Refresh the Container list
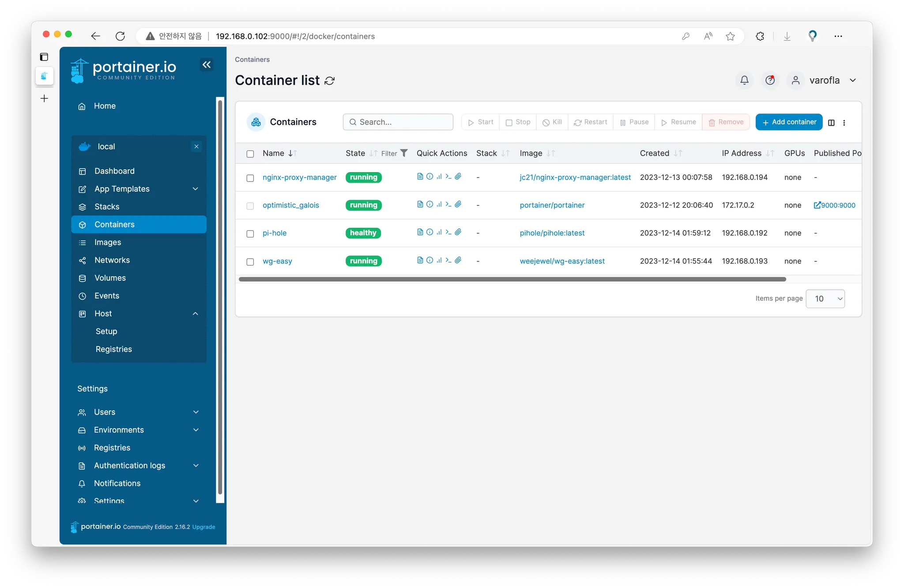 click(330, 81)
